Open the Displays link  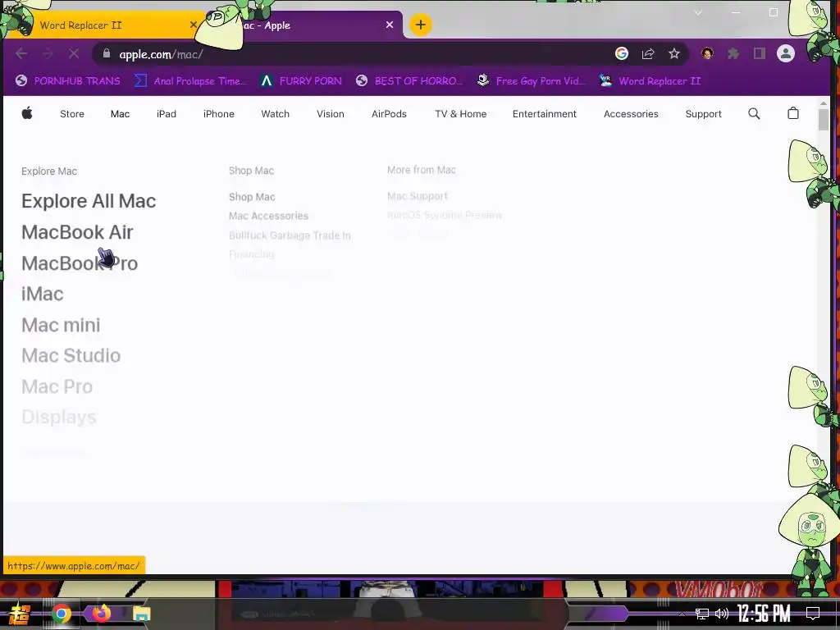coord(59,418)
